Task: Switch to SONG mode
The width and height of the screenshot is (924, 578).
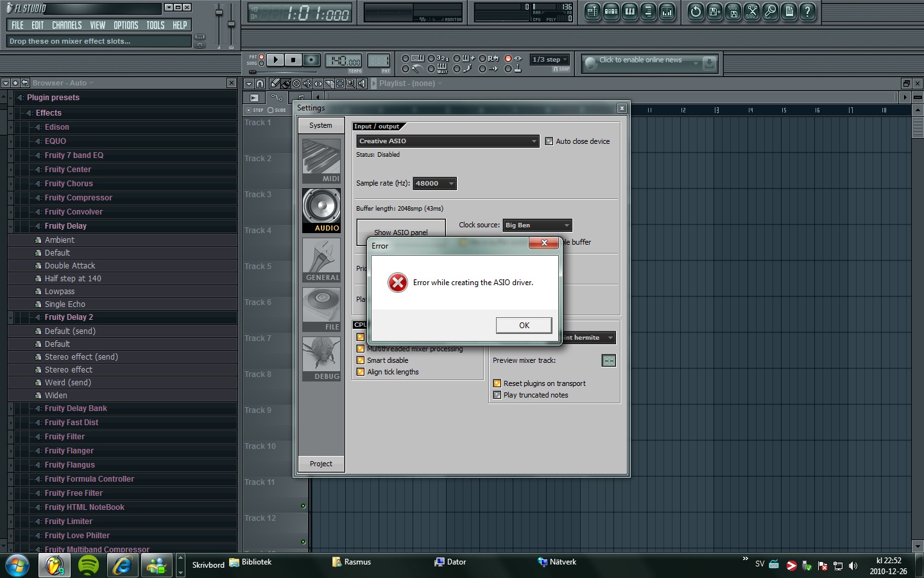Action: (261, 63)
